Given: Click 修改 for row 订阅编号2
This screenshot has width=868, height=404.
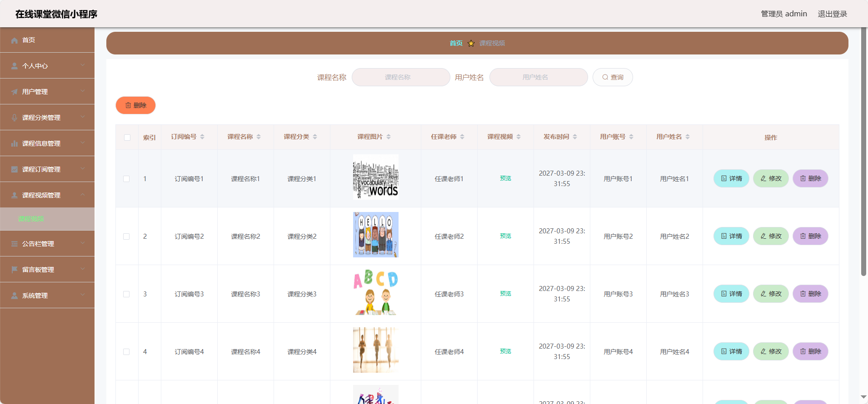Looking at the screenshot, I should click(x=771, y=236).
